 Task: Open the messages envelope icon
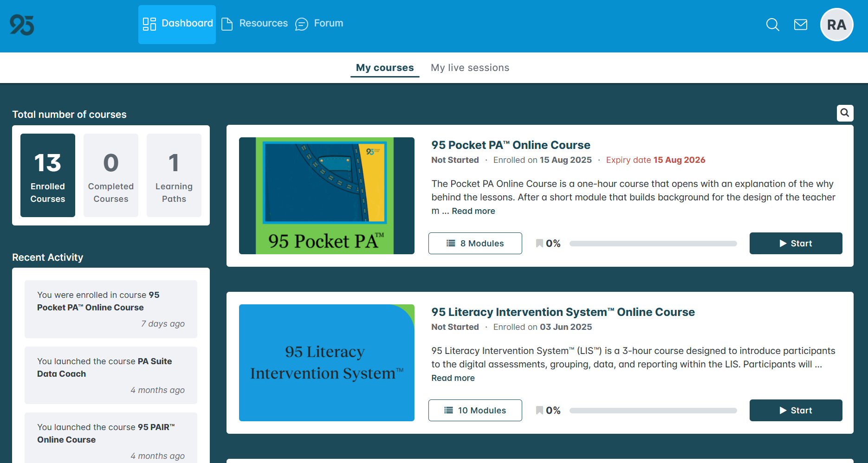801,25
